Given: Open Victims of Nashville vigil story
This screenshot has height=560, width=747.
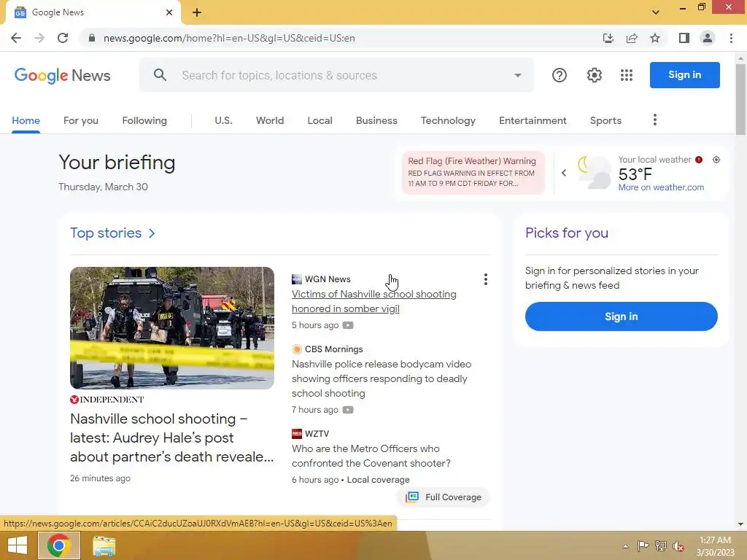Looking at the screenshot, I should point(374,301).
